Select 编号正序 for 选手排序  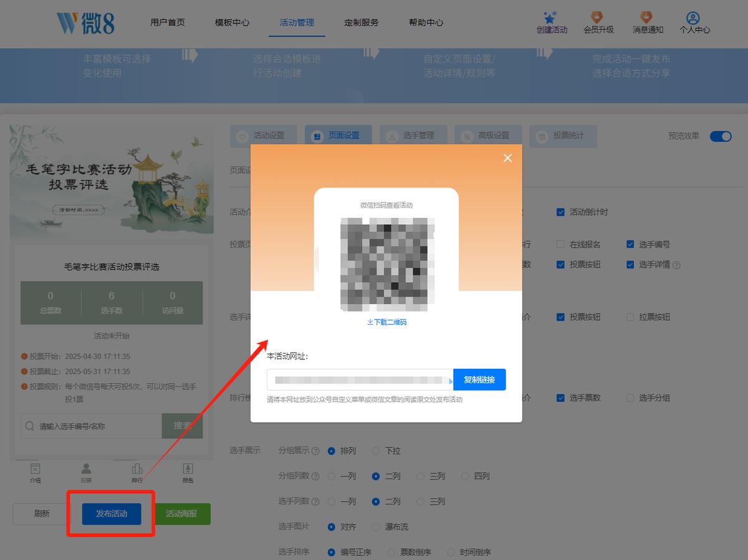[x=332, y=553]
